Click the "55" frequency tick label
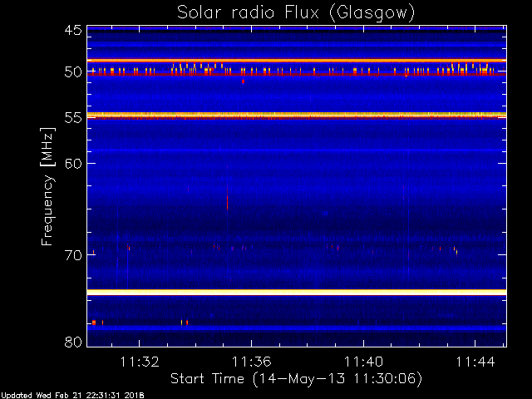This screenshot has height=399, width=532. (73, 118)
